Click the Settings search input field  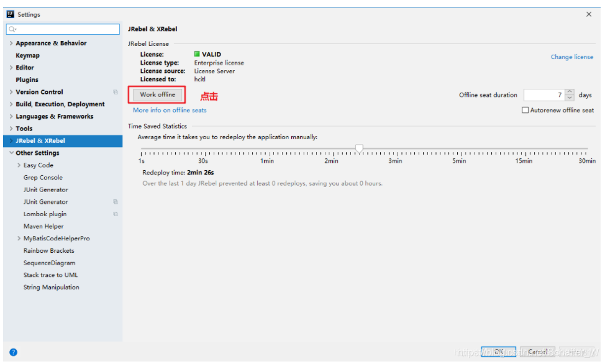click(x=63, y=29)
